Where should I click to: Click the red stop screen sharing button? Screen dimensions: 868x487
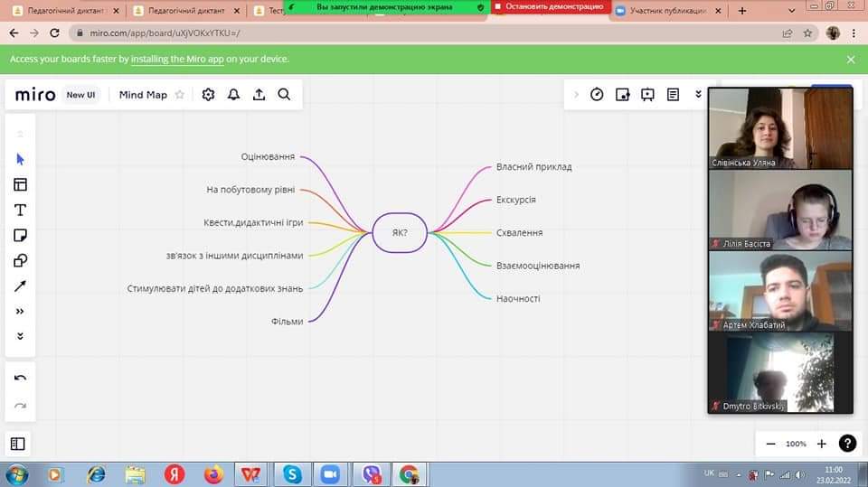coord(551,6)
